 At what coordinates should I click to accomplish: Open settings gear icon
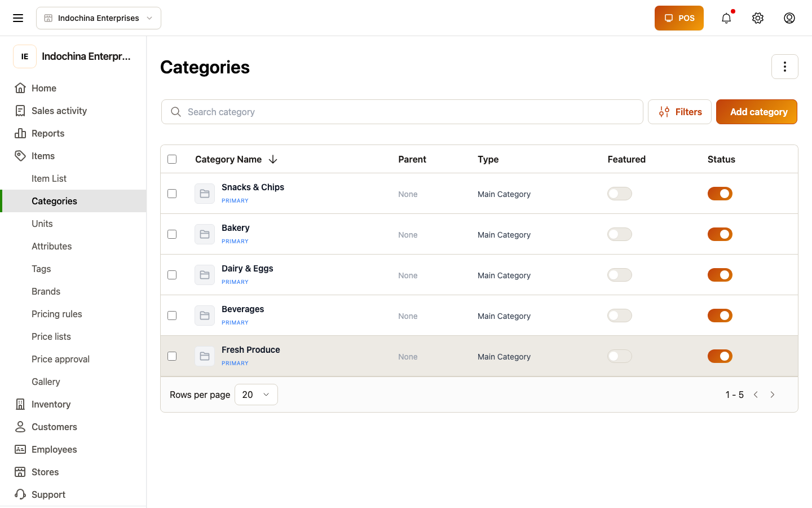point(758,18)
